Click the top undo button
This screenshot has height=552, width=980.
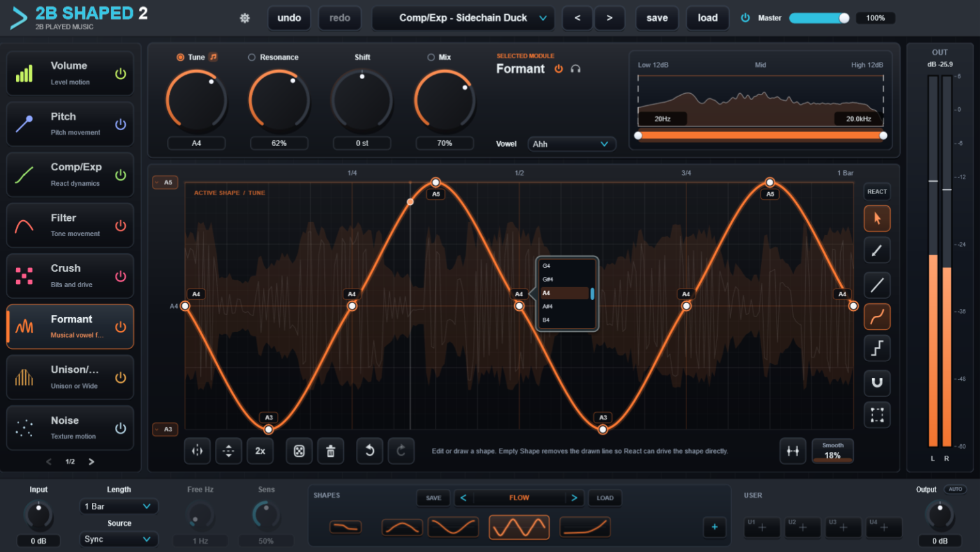(x=289, y=18)
